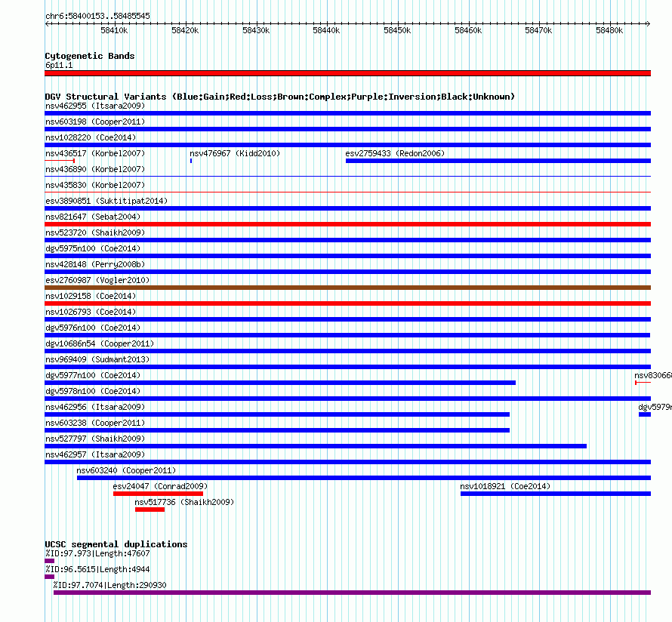Click the nsv1018921 (Coe2014) label
672x622 pixels.
(505, 486)
